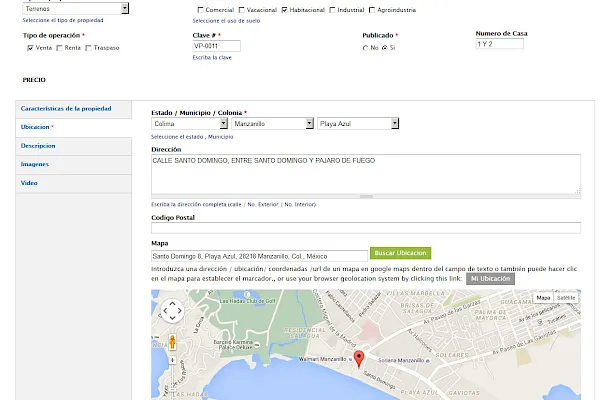Click the Buscar Ubicacion button
The width and height of the screenshot is (600, 400).
pyautogui.click(x=400, y=253)
